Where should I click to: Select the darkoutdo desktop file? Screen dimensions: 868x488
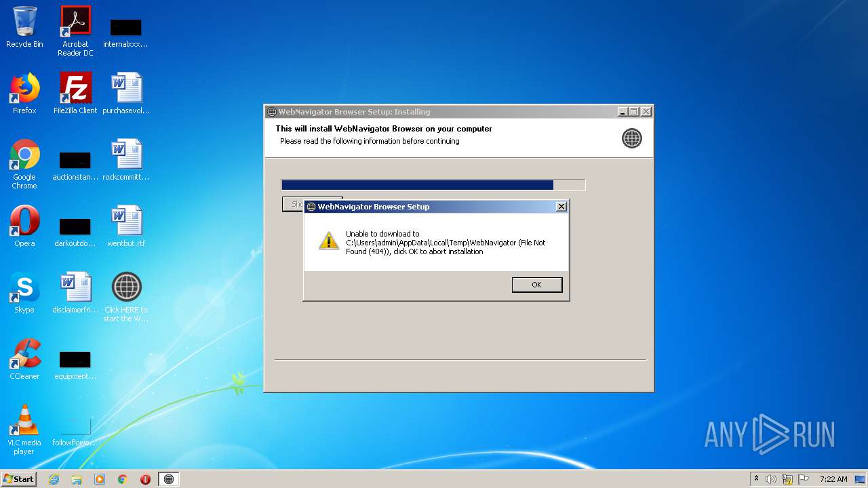click(75, 231)
